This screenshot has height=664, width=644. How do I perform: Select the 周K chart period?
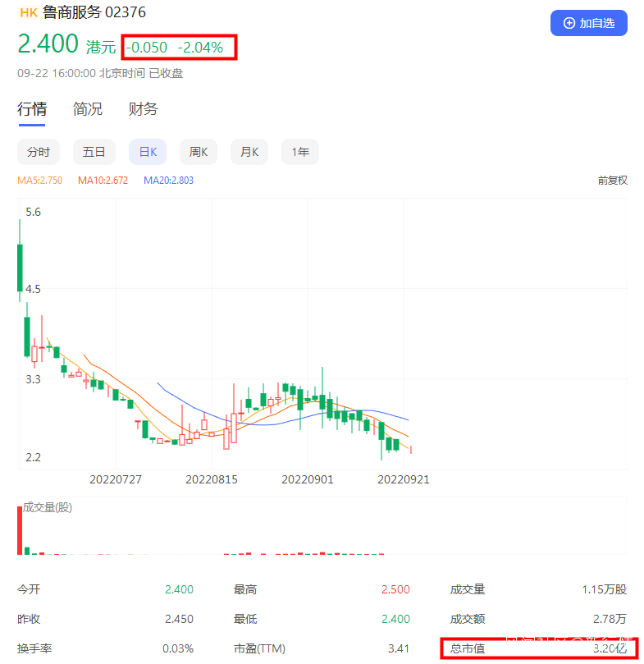199,152
